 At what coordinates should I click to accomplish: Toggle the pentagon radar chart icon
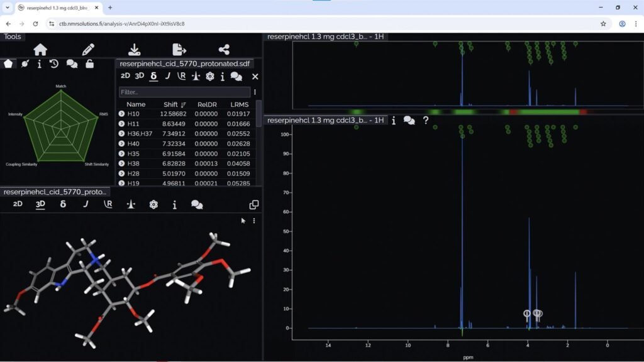click(8, 63)
